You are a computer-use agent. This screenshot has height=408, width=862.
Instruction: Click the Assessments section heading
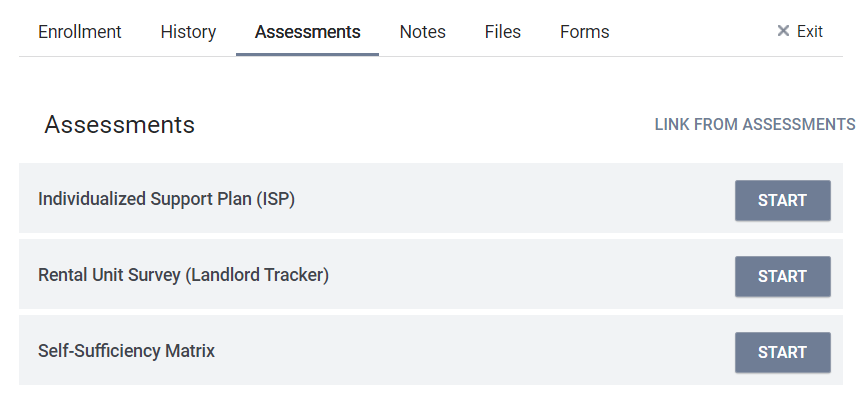click(119, 125)
